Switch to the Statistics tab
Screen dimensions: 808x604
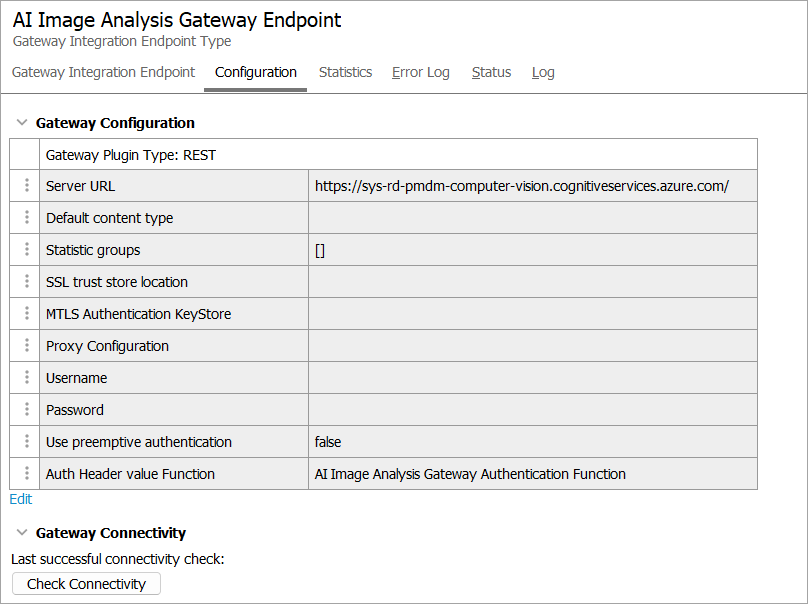coord(345,72)
